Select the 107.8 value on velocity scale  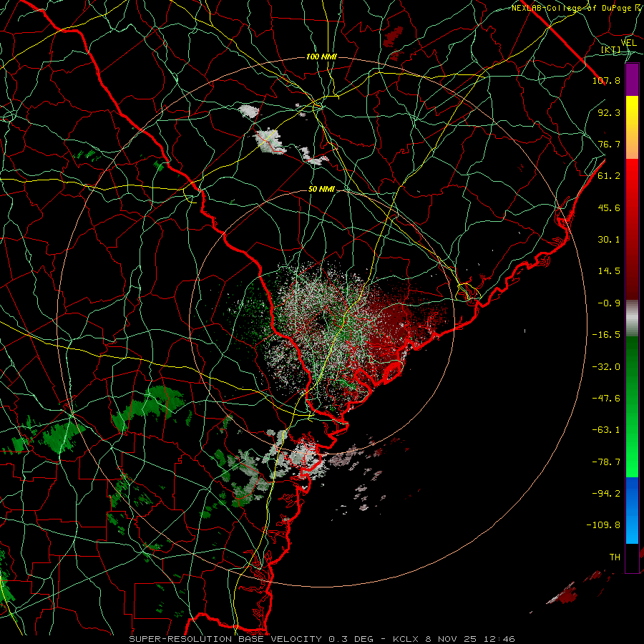pos(606,80)
